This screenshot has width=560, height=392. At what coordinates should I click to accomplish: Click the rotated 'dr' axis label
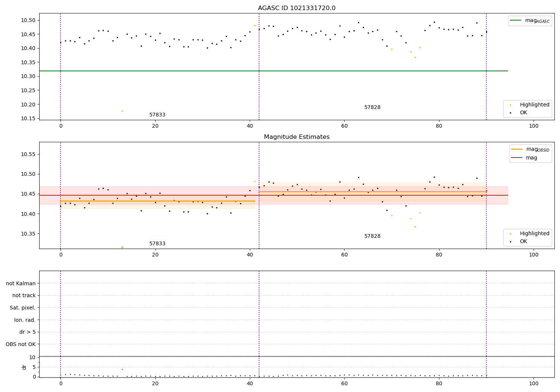pos(24,367)
